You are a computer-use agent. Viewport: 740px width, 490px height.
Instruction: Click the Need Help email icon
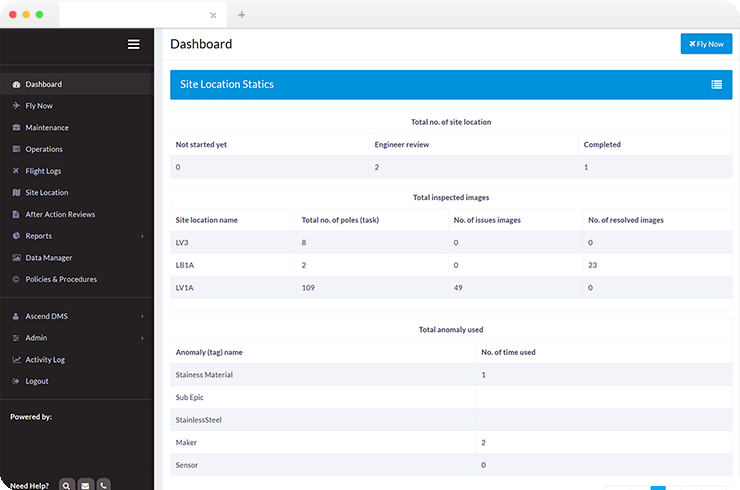[x=85, y=485]
